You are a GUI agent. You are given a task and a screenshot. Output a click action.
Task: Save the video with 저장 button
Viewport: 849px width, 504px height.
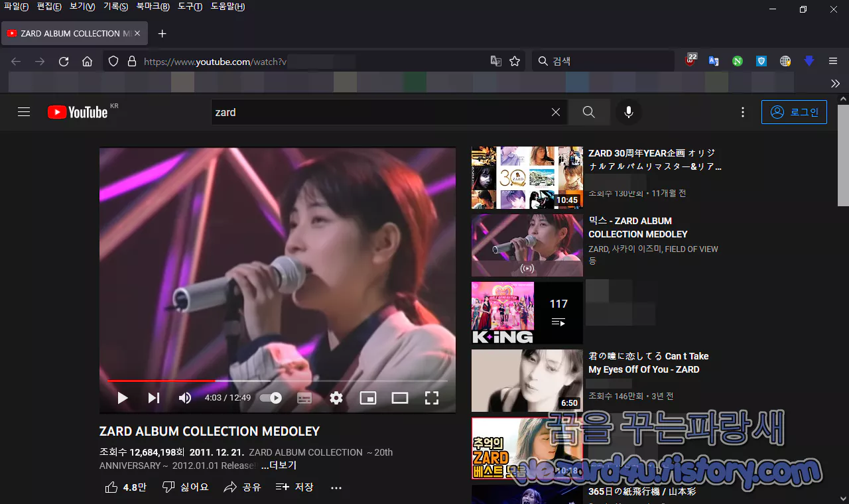pos(294,487)
